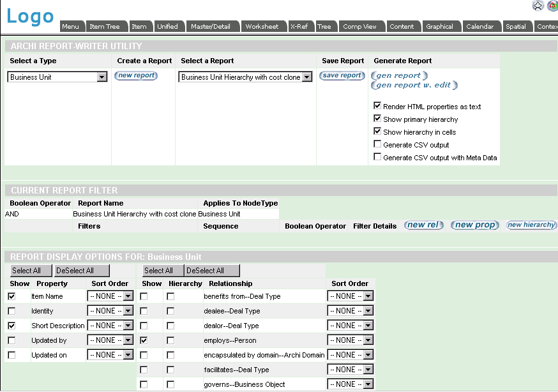Click the new rel button
The image size is (558, 392).
[x=423, y=225]
